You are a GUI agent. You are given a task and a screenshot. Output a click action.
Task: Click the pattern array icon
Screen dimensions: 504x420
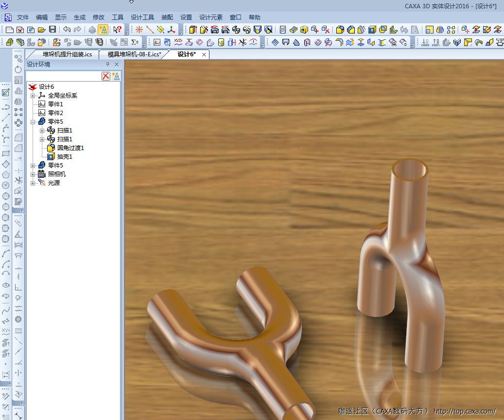pos(451,30)
